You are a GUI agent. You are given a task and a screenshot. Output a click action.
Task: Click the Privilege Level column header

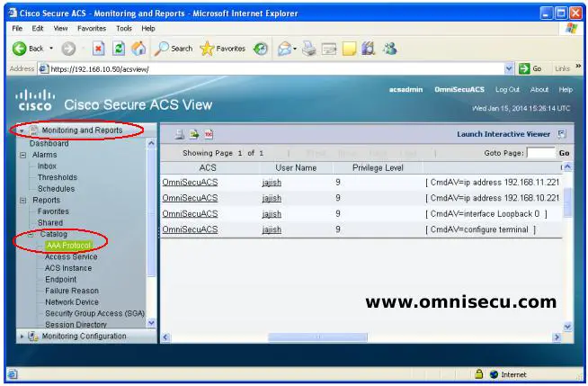(x=378, y=168)
